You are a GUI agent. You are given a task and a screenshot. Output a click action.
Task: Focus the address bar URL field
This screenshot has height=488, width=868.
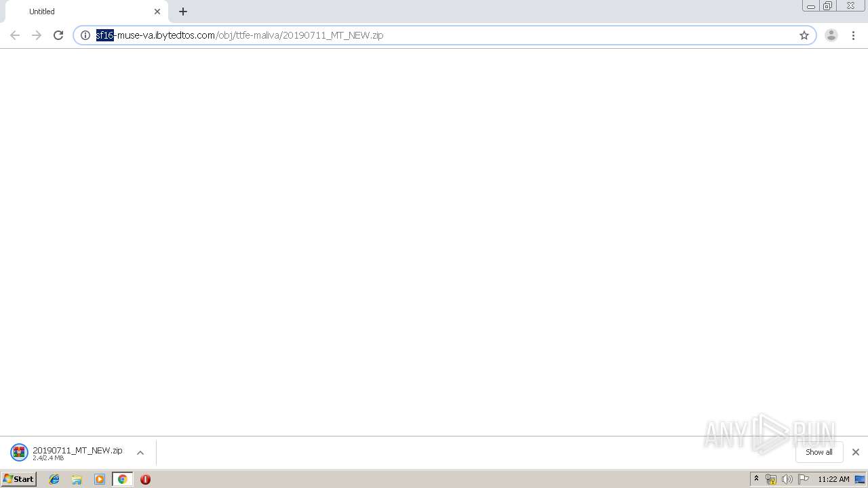444,35
